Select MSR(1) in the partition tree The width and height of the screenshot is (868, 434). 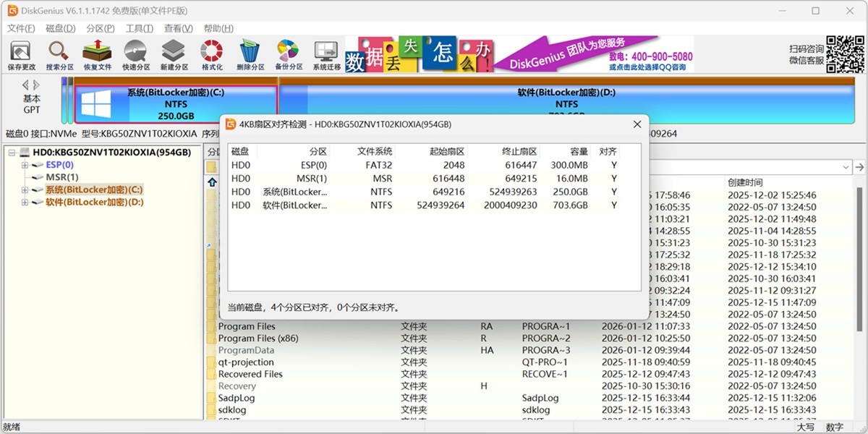pyautogui.click(x=62, y=177)
